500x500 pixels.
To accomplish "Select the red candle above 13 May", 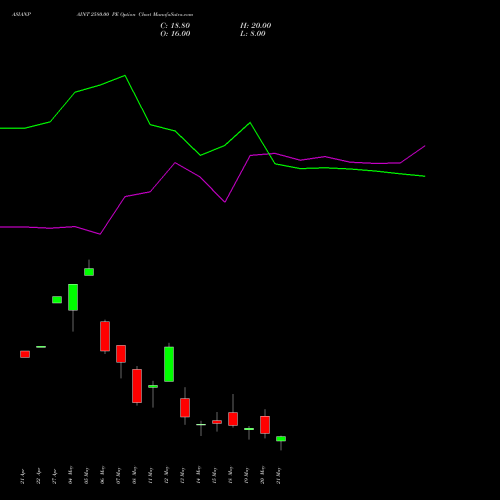I will (185, 408).
